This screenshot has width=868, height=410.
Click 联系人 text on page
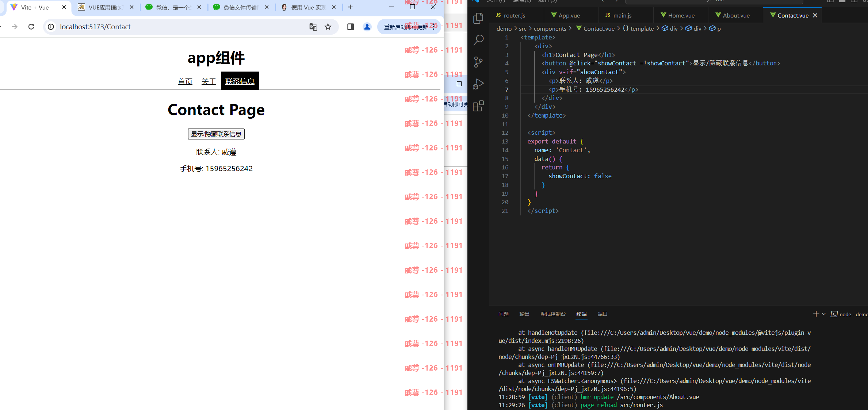[216, 152]
